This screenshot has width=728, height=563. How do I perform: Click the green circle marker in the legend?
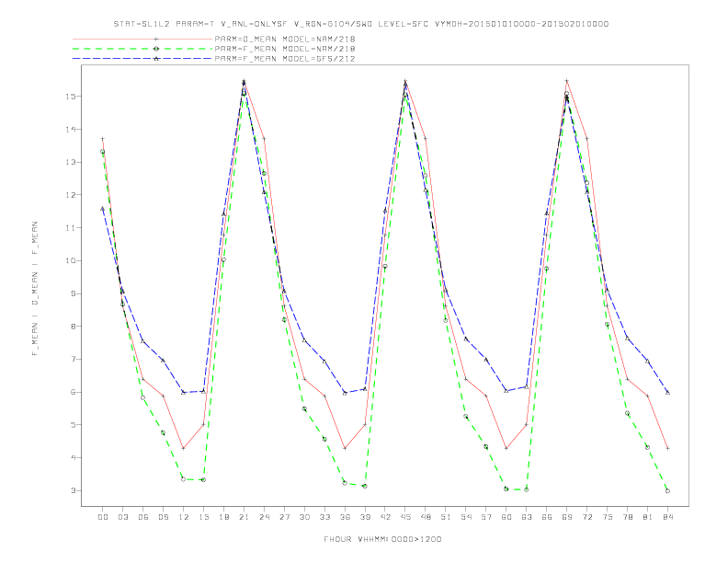[156, 49]
